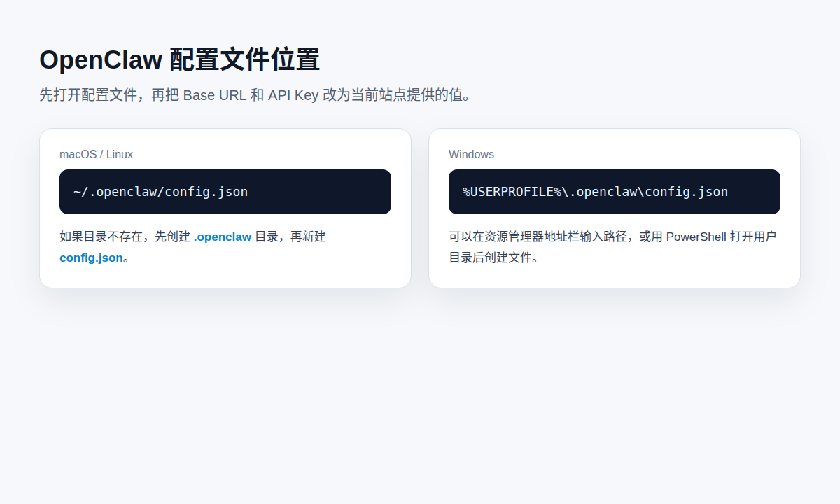Click the highlighted config.json text

click(x=91, y=258)
